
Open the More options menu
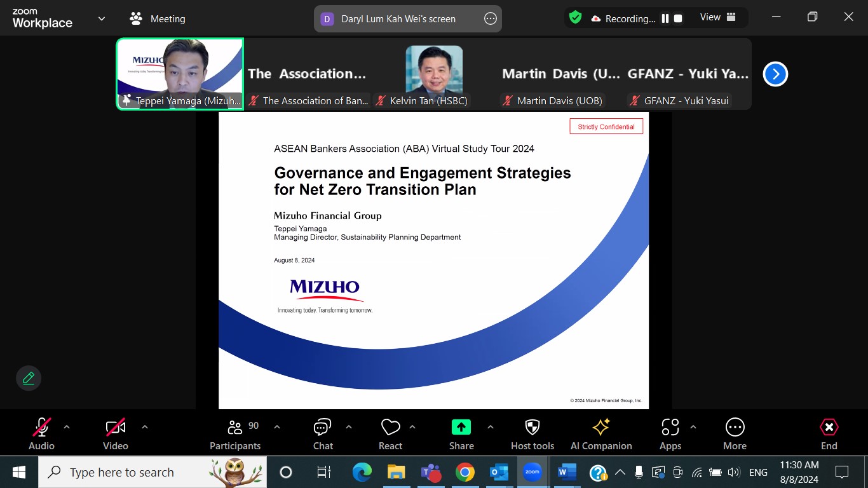pos(735,433)
